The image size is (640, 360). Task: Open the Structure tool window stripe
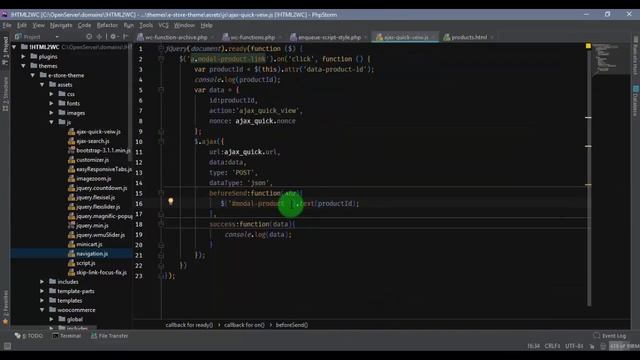pyautogui.click(x=5, y=94)
